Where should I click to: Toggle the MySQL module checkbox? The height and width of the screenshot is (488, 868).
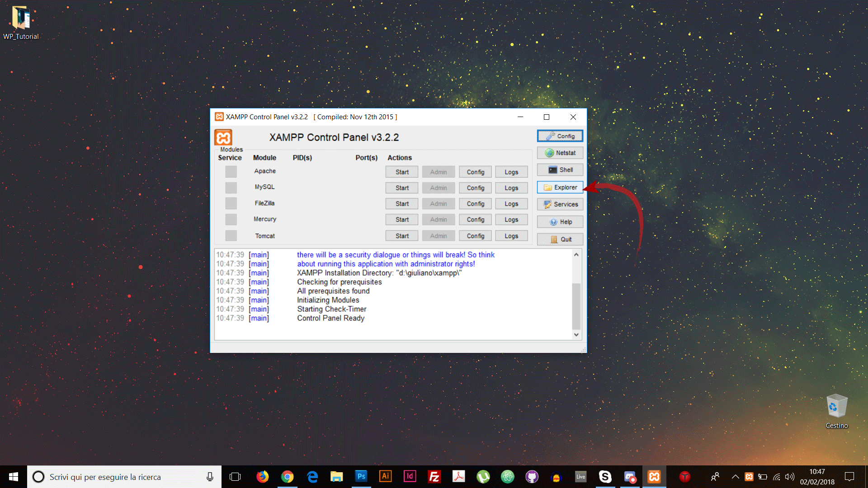coord(231,187)
